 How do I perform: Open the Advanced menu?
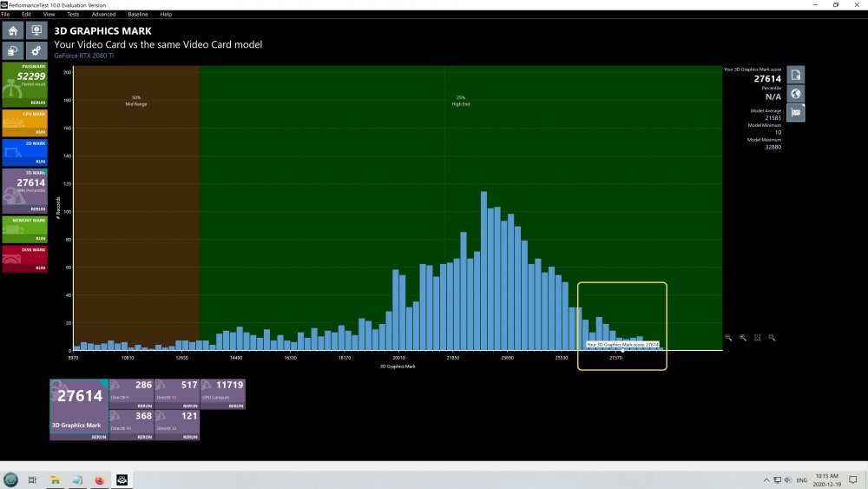(x=103, y=14)
